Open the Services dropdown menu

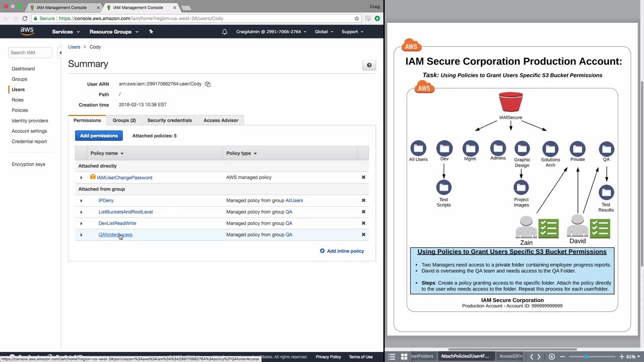[66, 32]
